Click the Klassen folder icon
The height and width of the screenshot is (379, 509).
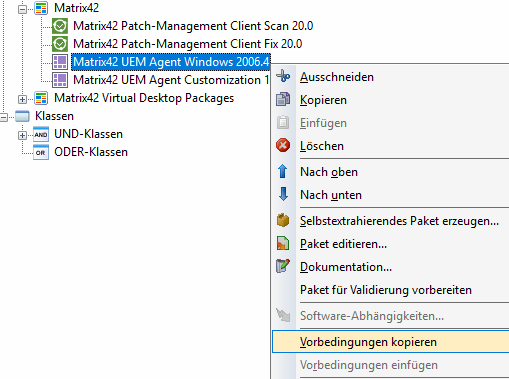click(x=22, y=116)
